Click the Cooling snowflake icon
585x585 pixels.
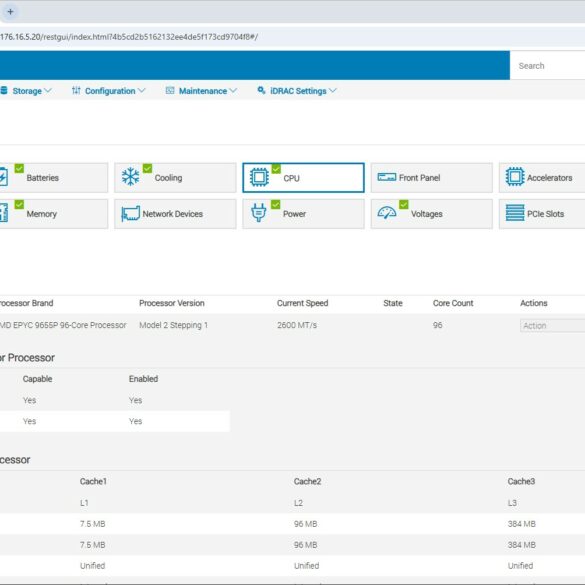(131, 177)
